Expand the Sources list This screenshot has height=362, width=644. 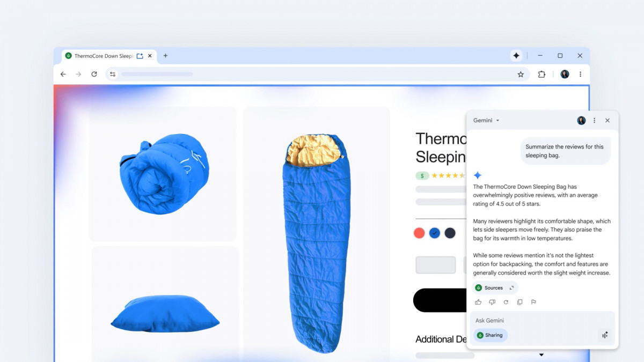tap(495, 288)
